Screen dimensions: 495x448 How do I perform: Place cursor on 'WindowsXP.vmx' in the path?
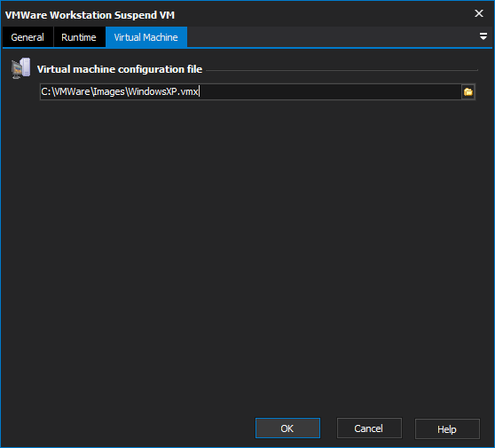point(163,92)
